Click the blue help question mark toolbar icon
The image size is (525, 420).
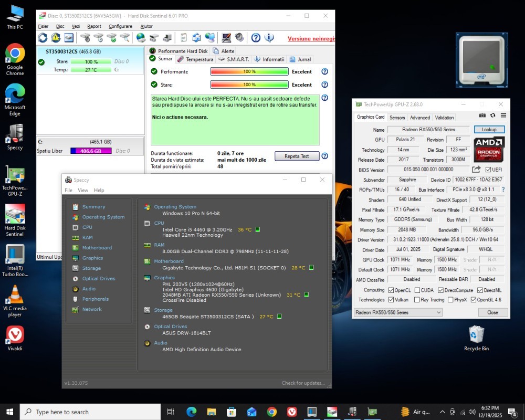coord(256,38)
